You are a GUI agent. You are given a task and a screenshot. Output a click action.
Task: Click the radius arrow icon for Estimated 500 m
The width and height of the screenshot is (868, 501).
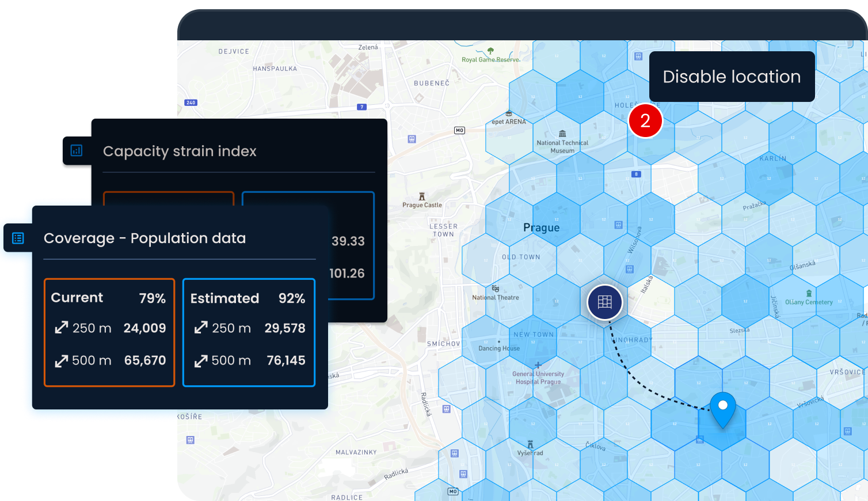click(x=201, y=360)
